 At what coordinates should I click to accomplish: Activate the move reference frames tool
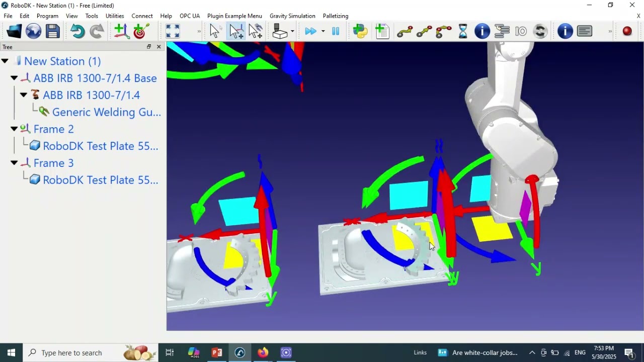235,32
